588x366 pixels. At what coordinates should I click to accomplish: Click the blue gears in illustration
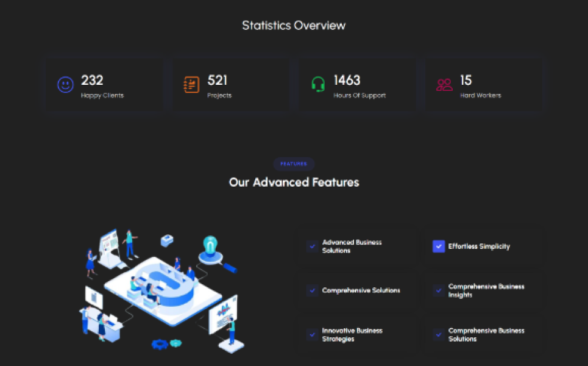click(159, 344)
